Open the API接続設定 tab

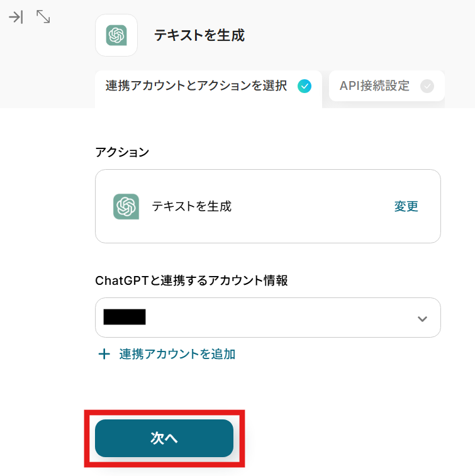374,86
